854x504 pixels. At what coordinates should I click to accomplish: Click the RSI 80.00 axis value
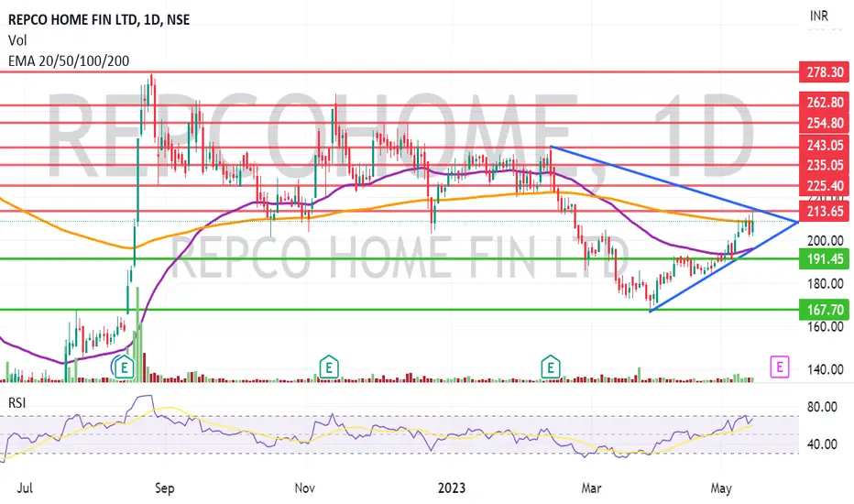(x=822, y=407)
